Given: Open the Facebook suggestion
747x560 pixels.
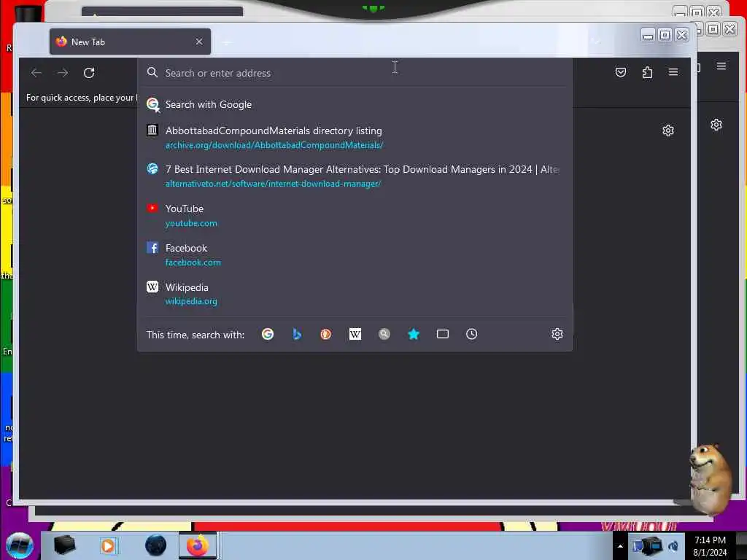Looking at the screenshot, I should [x=355, y=254].
